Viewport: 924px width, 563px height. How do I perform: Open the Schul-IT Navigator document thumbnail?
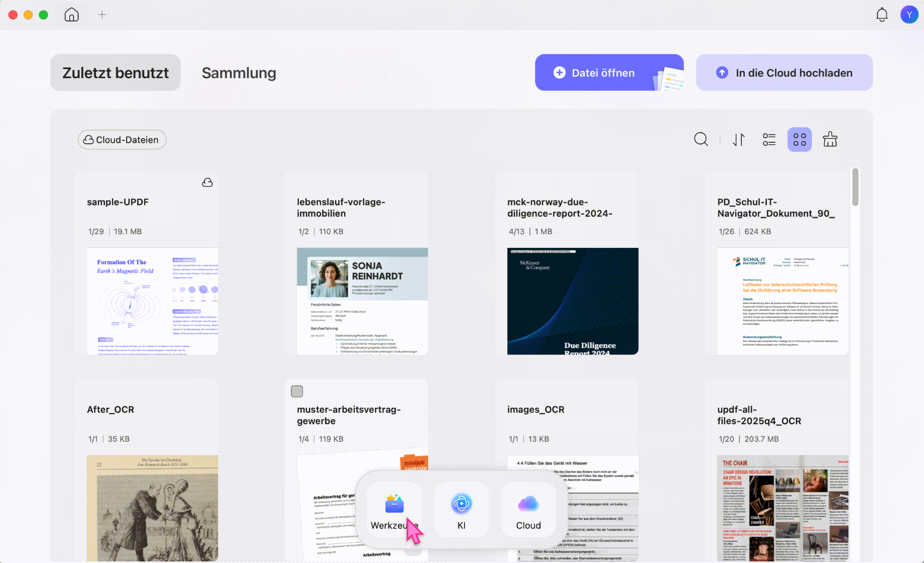[x=783, y=301]
